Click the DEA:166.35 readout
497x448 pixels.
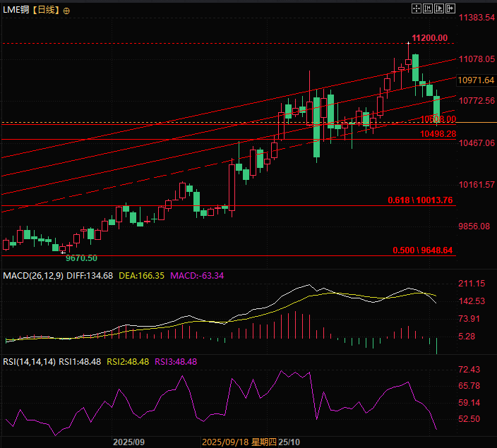141,276
